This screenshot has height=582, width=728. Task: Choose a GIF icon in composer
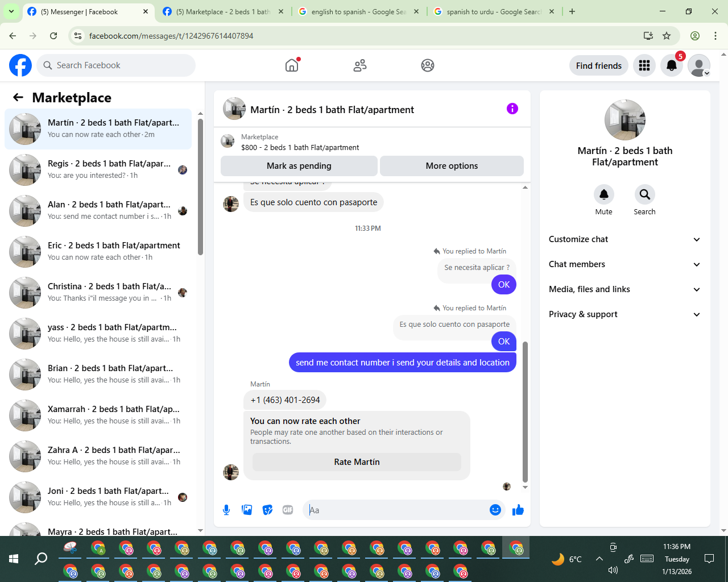point(288,510)
